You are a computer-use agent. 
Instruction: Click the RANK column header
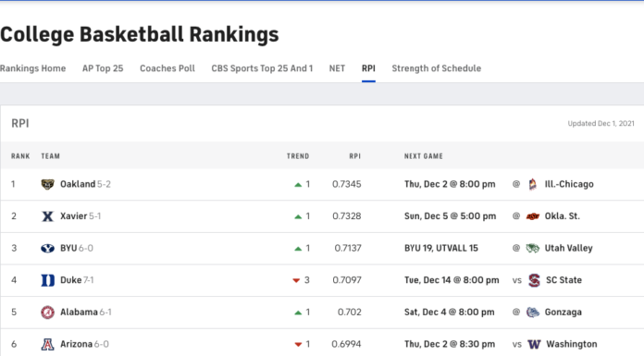click(20, 156)
